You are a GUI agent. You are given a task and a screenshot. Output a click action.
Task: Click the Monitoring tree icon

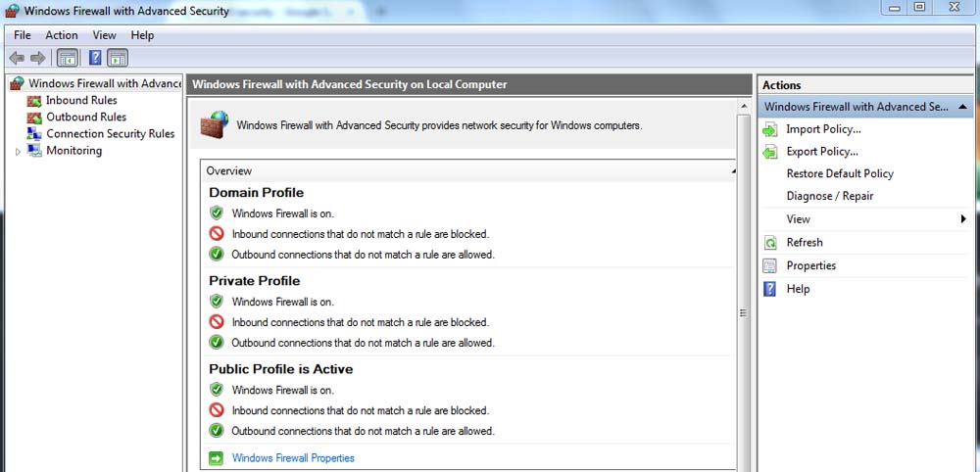pos(34,151)
